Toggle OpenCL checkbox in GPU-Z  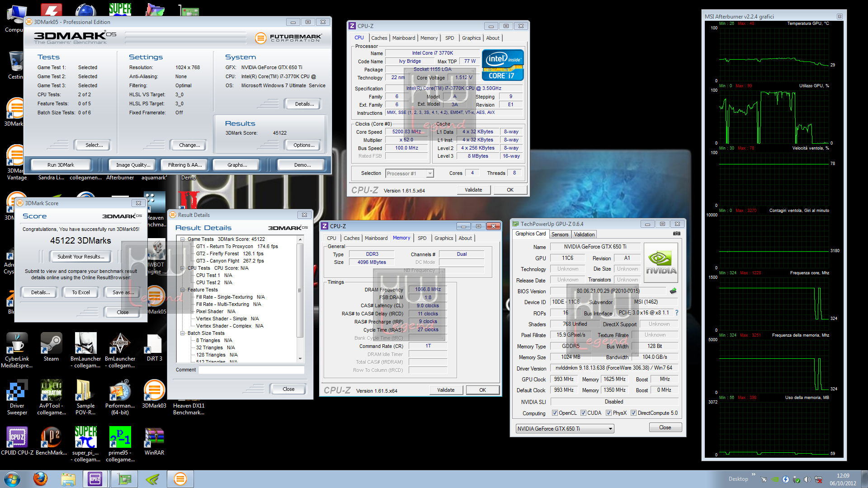[555, 413]
